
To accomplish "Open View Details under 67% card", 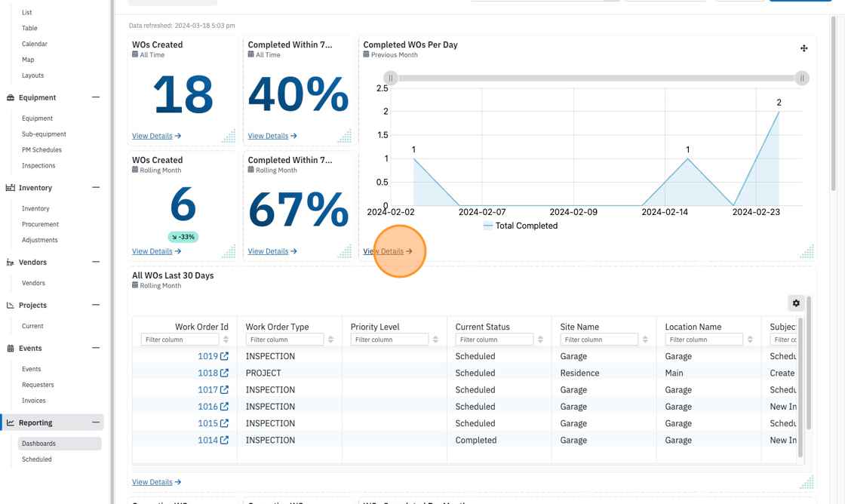I will [272, 251].
